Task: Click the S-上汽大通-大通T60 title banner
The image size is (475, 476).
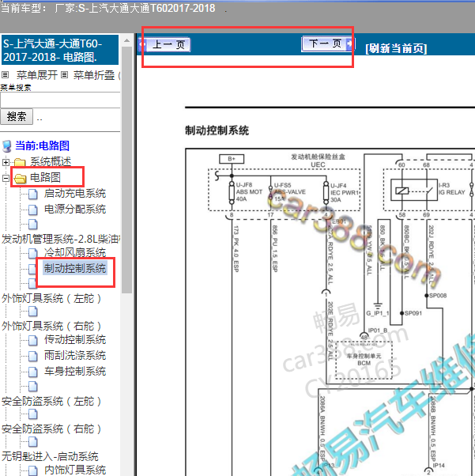Action: (x=60, y=50)
